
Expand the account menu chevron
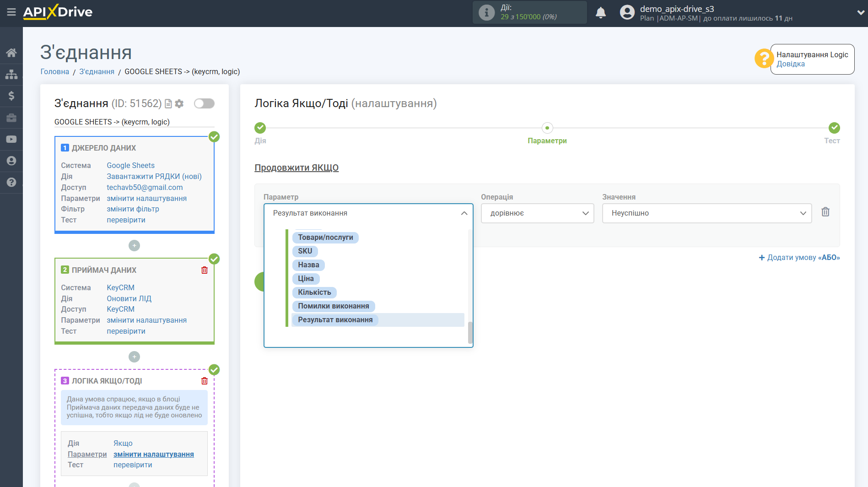pos(860,13)
